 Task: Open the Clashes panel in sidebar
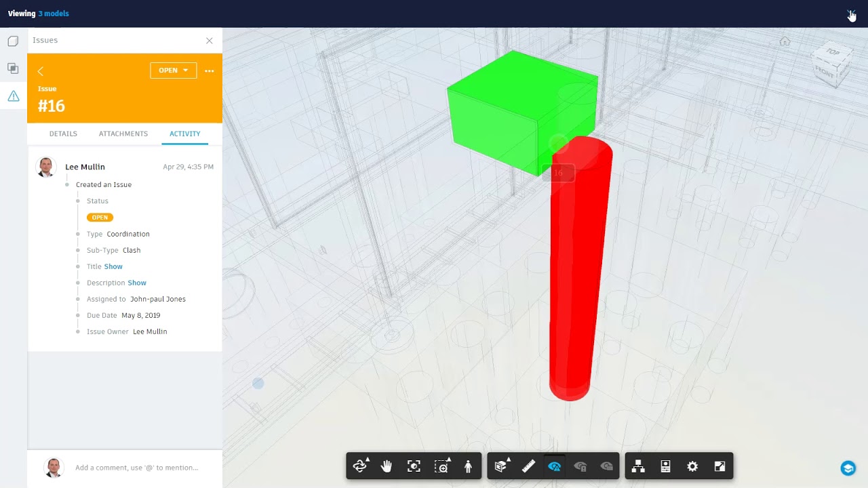coord(13,68)
